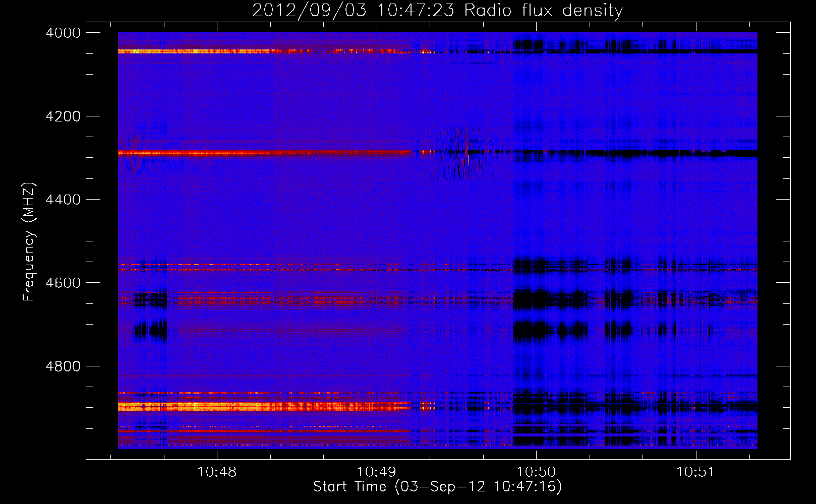Click the 10:50 time tick label
Screen dimensions: 816x504
click(536, 472)
